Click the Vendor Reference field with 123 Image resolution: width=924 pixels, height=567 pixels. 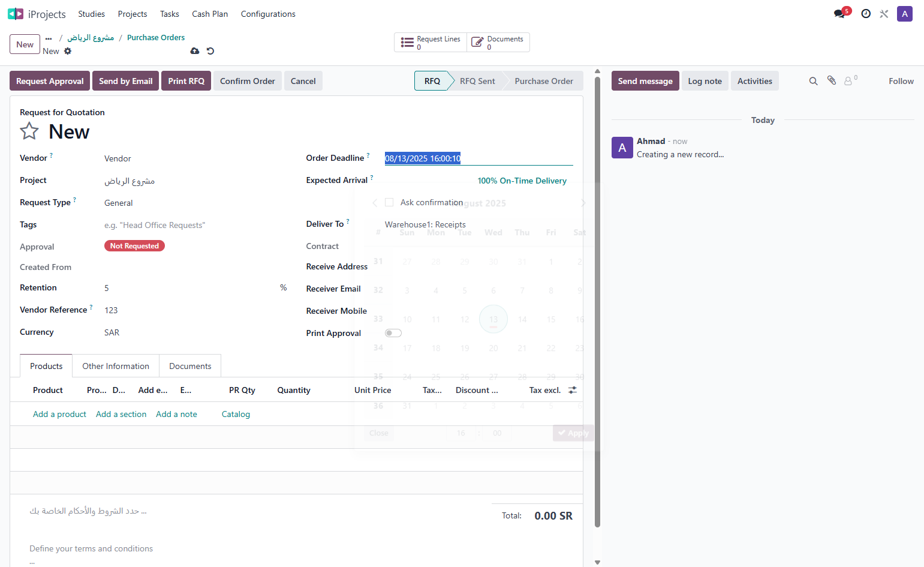(x=195, y=310)
